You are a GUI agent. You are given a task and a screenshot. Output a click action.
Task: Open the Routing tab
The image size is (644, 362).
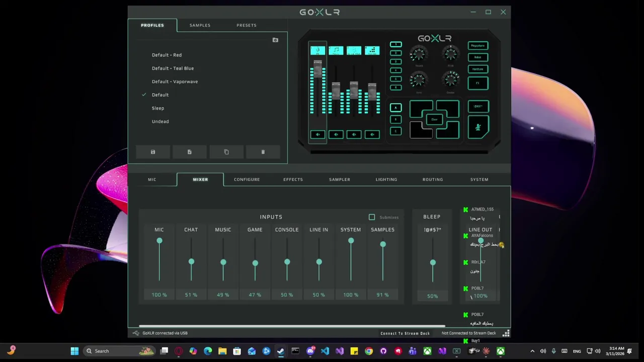pos(433,179)
